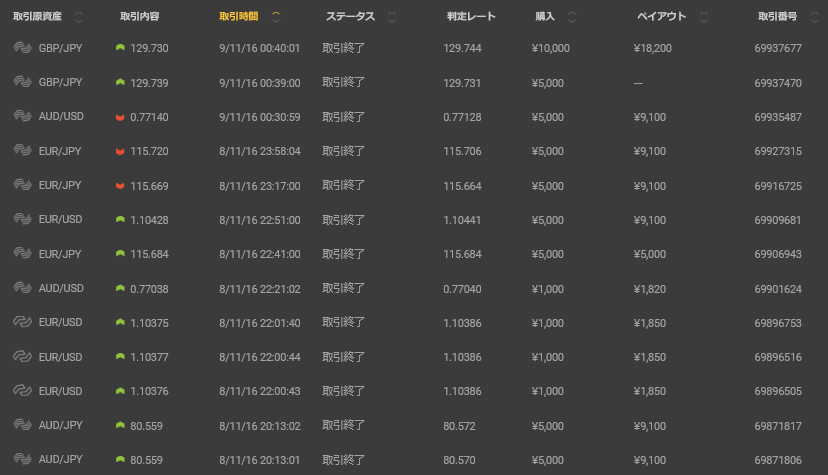Screen dimensions: 828x475
Task: Click the green up arrow next to 115.684
Action: 120,254
